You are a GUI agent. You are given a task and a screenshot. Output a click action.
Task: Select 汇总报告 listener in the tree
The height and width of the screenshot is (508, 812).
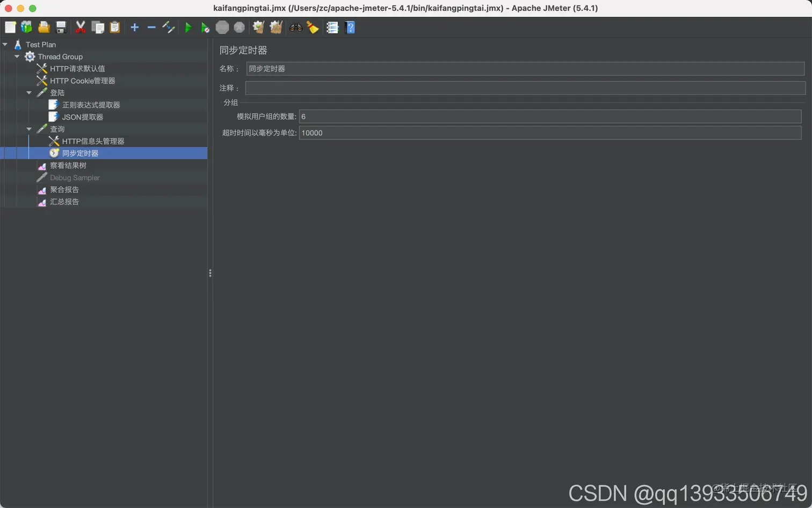click(x=64, y=202)
